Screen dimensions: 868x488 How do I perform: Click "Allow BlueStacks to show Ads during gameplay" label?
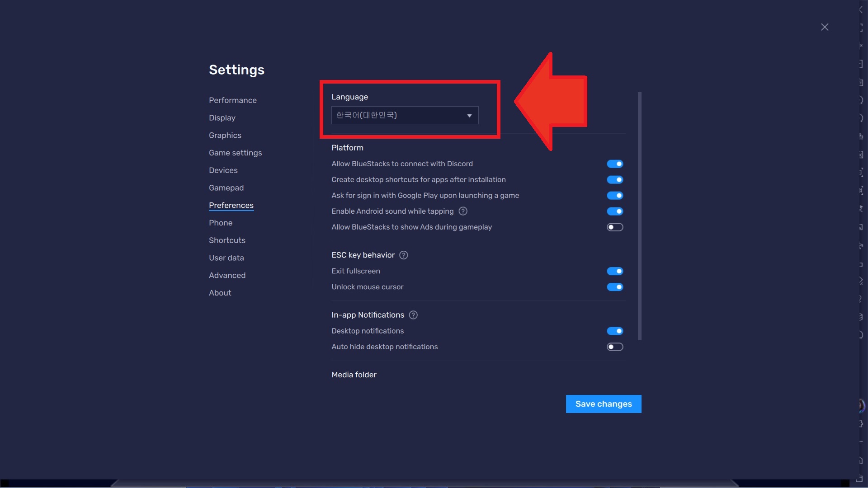pos(411,227)
